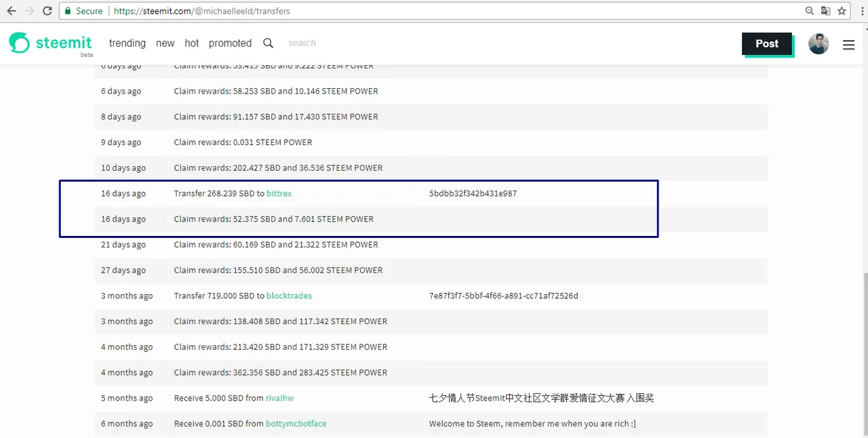Open Chrome's three-dot menu
This screenshot has width=868, height=438.
pos(859,11)
